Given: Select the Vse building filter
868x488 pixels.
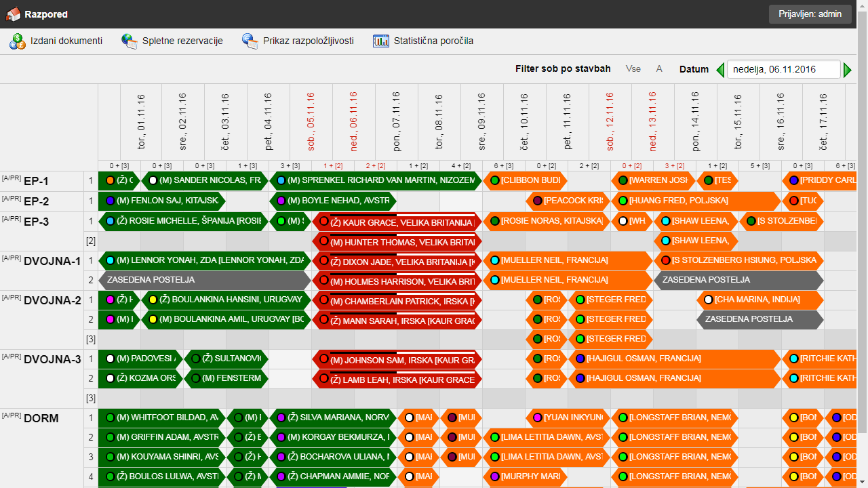Looking at the screenshot, I should [x=633, y=69].
